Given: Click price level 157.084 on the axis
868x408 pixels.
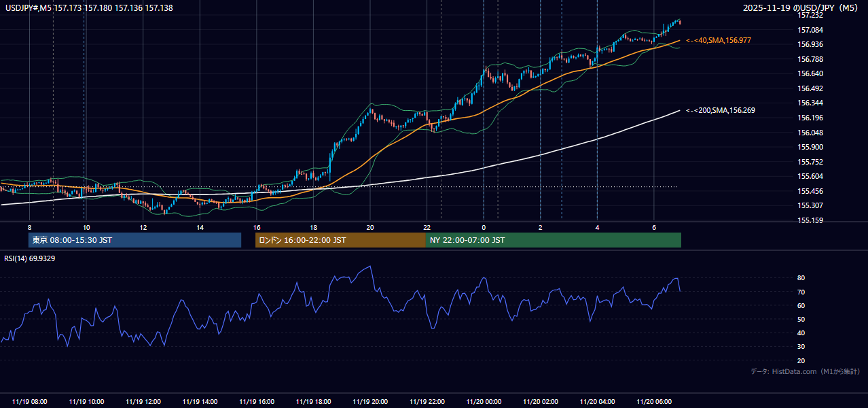Looking at the screenshot, I should coord(810,30).
